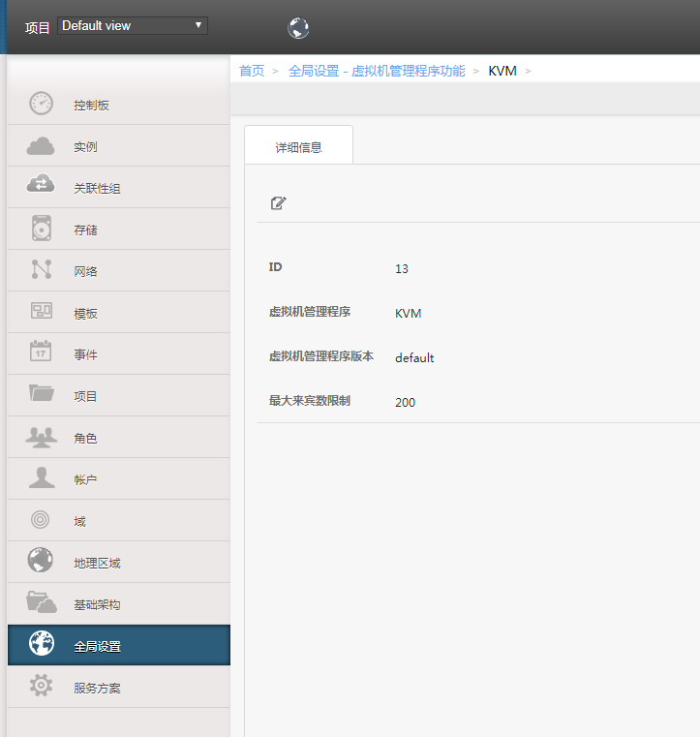Viewport: 700px width, 737px height.
Task: Select the 详细信息 tab
Action: [x=299, y=145]
